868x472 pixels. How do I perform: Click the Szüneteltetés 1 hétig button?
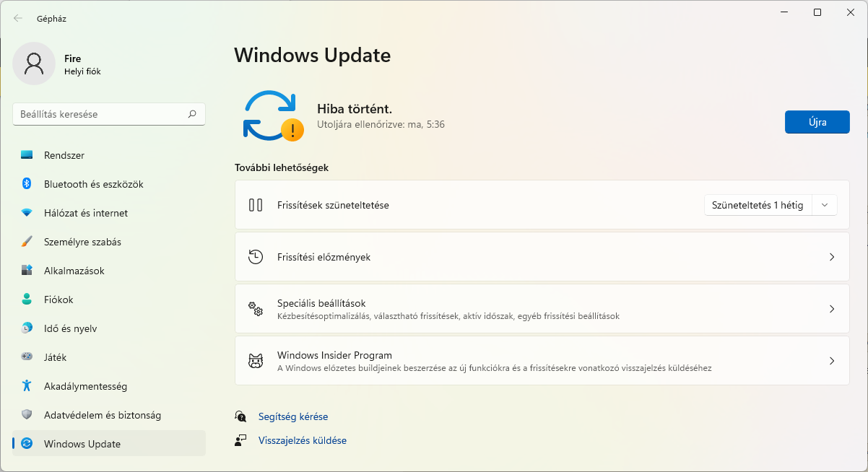(x=758, y=205)
